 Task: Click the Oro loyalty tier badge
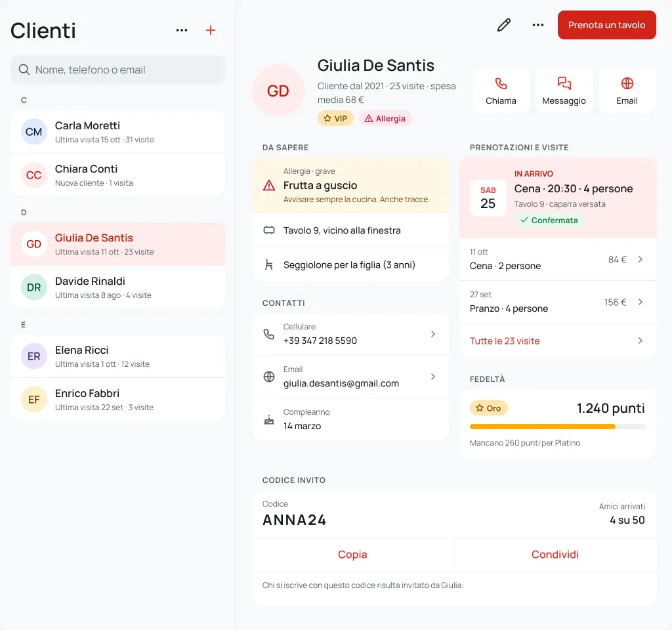[488, 408]
